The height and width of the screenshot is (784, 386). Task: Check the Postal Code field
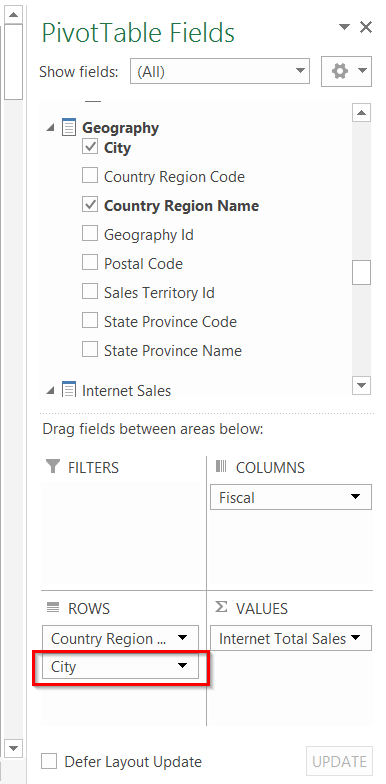pos(90,263)
